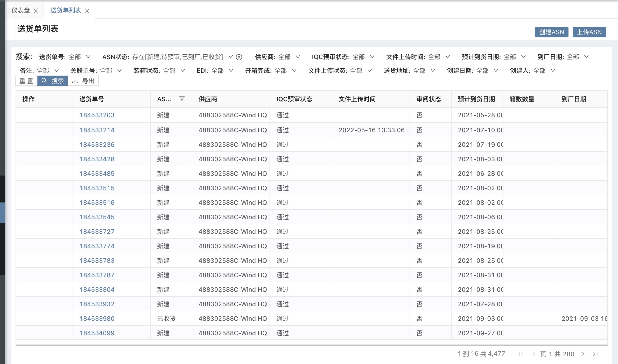Open delivery note 184533203
Image resolution: width=618 pixels, height=364 pixels.
(97, 115)
